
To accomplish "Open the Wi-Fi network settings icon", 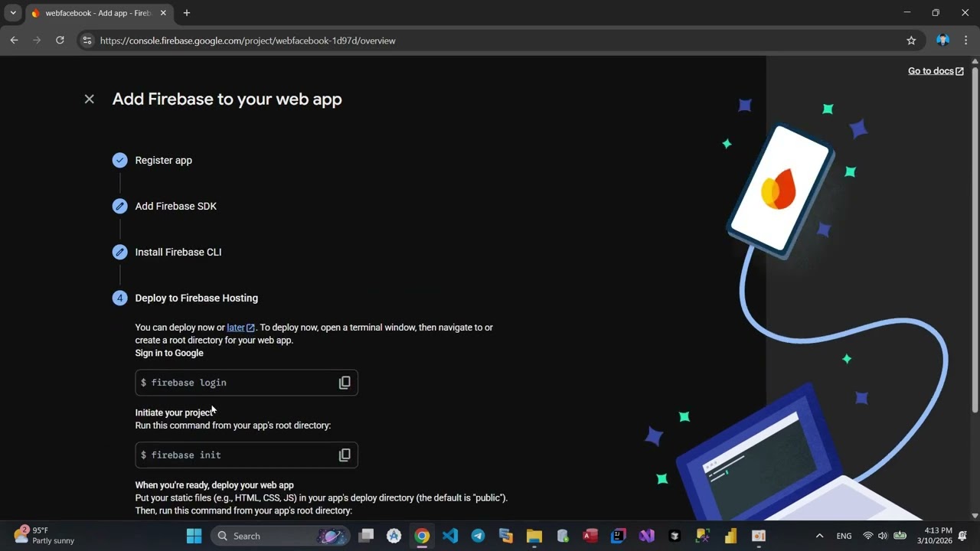I will click(x=868, y=536).
